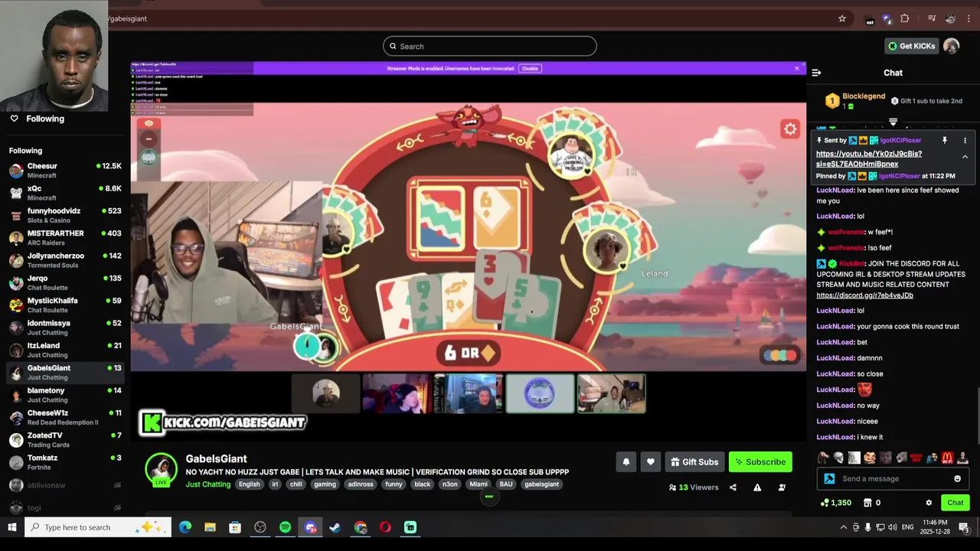980x551 pixels.
Task: Close the Streamer Mode banner
Action: (x=796, y=68)
